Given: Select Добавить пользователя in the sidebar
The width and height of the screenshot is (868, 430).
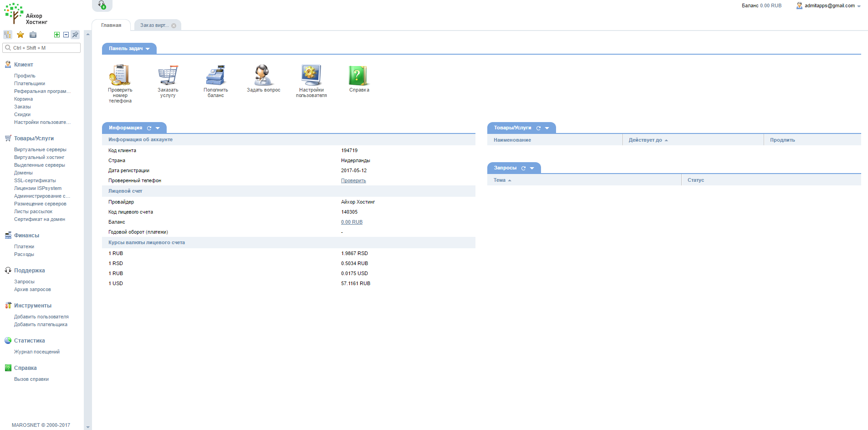Looking at the screenshot, I should coord(41,317).
